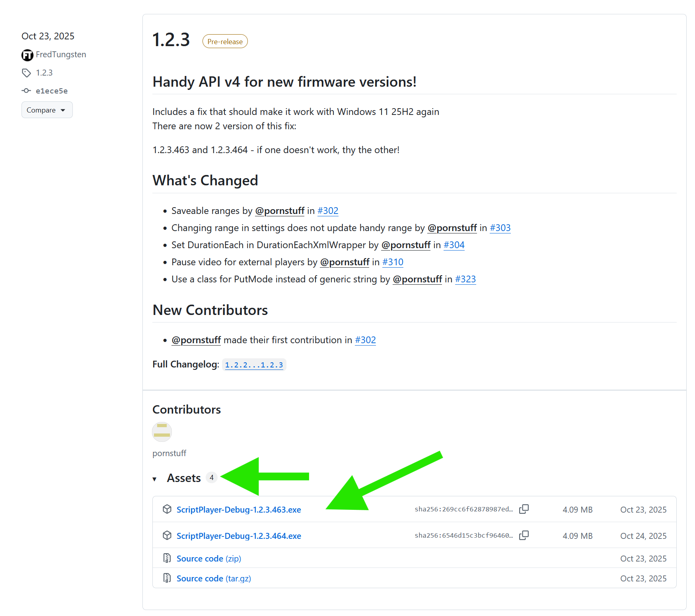Open the Compare dropdown
This screenshot has width=695, height=616.
coord(47,110)
